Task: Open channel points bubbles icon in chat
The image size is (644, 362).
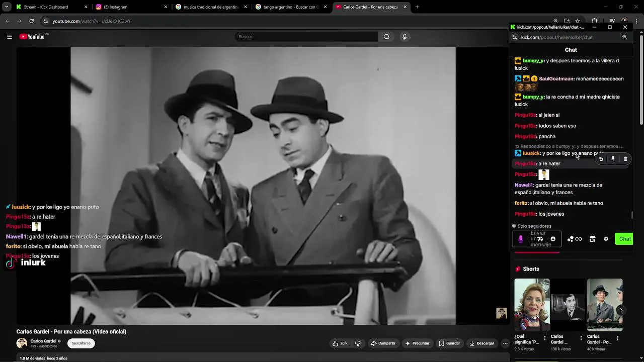Action: [x=570, y=239]
